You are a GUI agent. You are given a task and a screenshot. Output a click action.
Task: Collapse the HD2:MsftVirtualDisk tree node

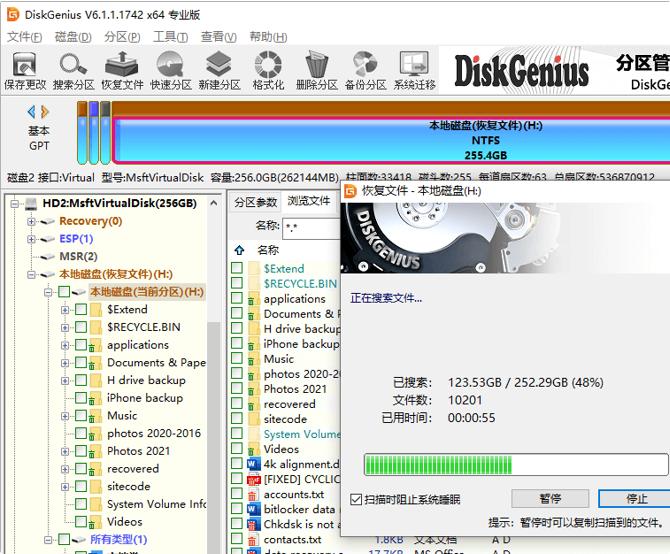point(15,203)
